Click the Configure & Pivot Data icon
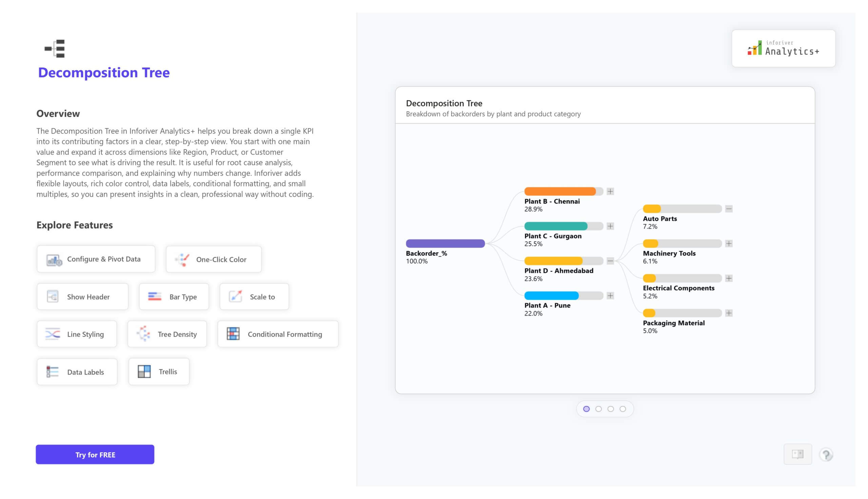This screenshot has height=499, width=868. 54,260
